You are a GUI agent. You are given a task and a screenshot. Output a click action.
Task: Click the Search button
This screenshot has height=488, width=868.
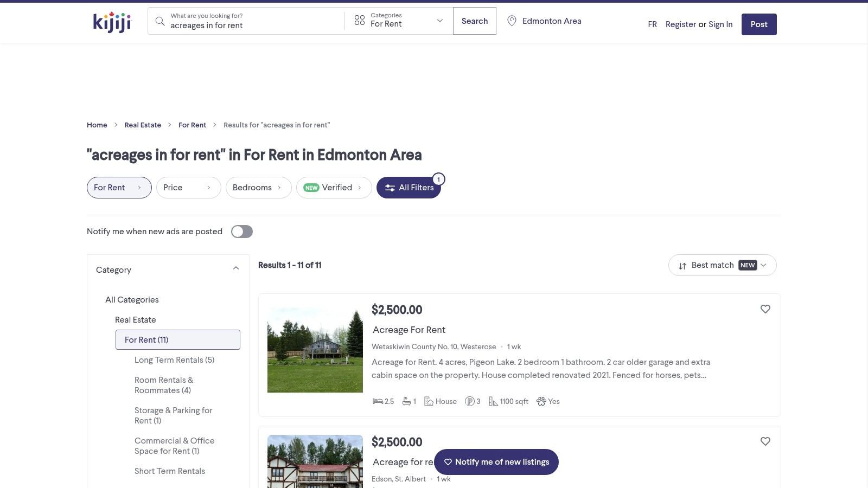coord(475,21)
